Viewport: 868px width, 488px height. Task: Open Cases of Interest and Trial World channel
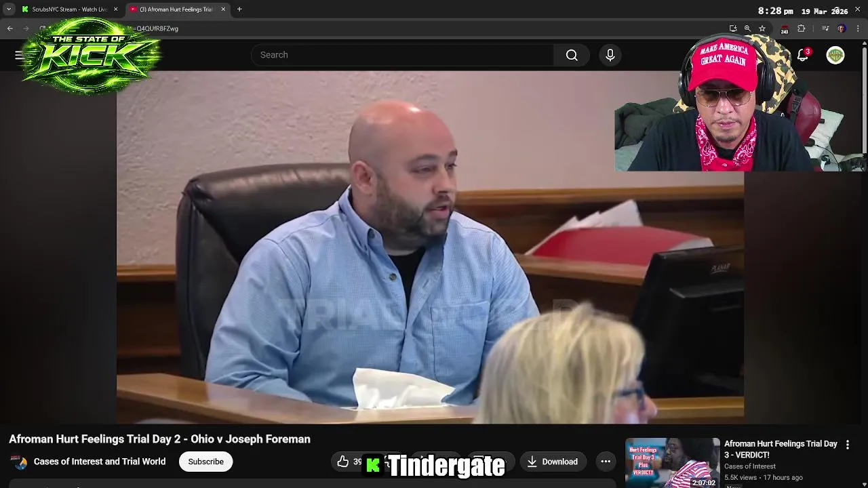[100, 462]
